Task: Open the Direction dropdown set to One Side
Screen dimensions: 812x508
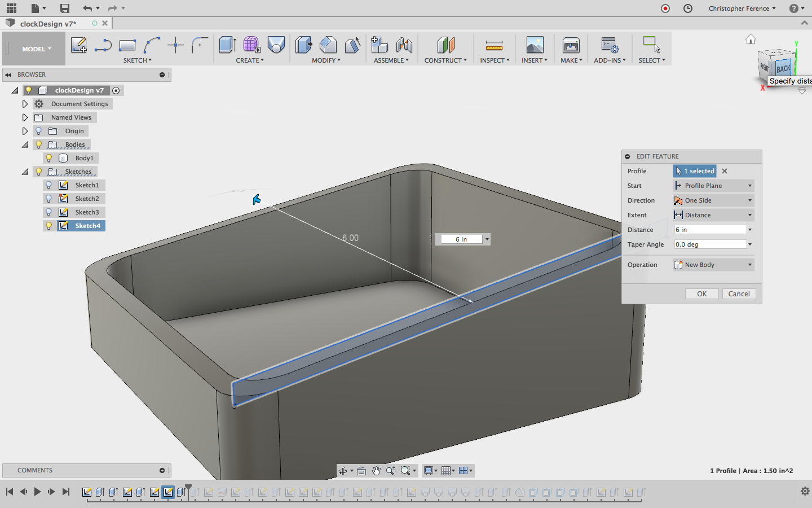Action: point(713,200)
